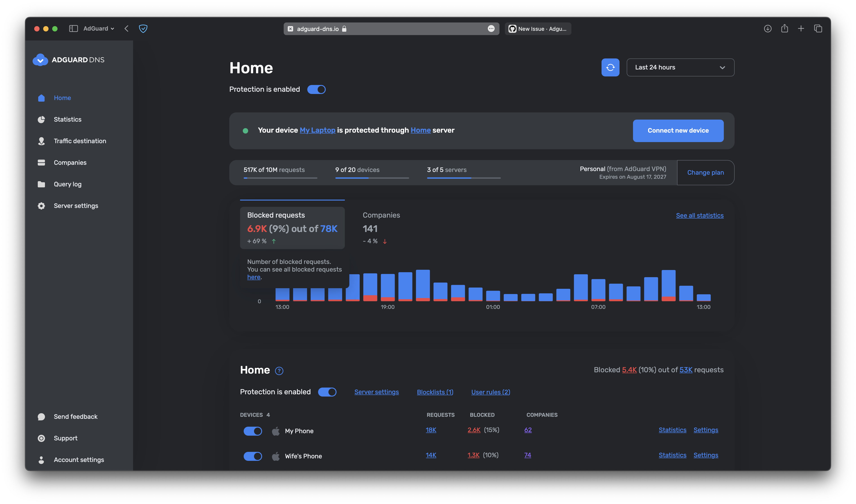Click the Apple icon next to Wife's Phone
The image size is (856, 504).
pos(276,456)
